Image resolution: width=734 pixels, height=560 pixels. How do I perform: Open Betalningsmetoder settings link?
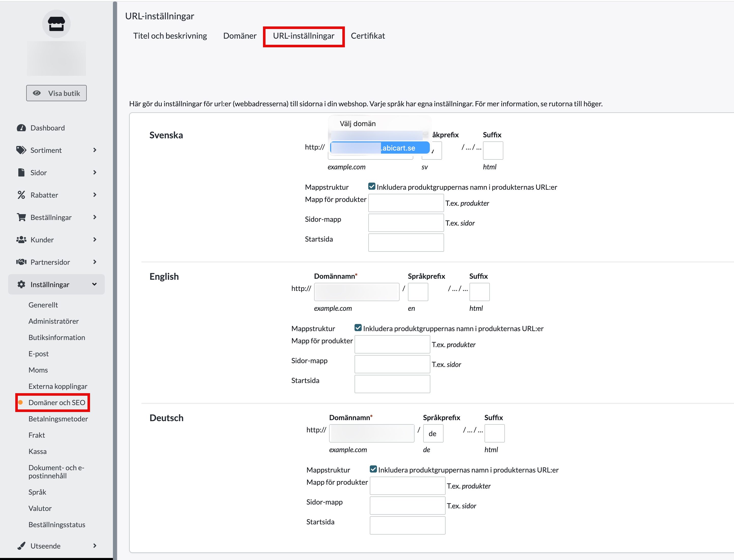coord(58,419)
